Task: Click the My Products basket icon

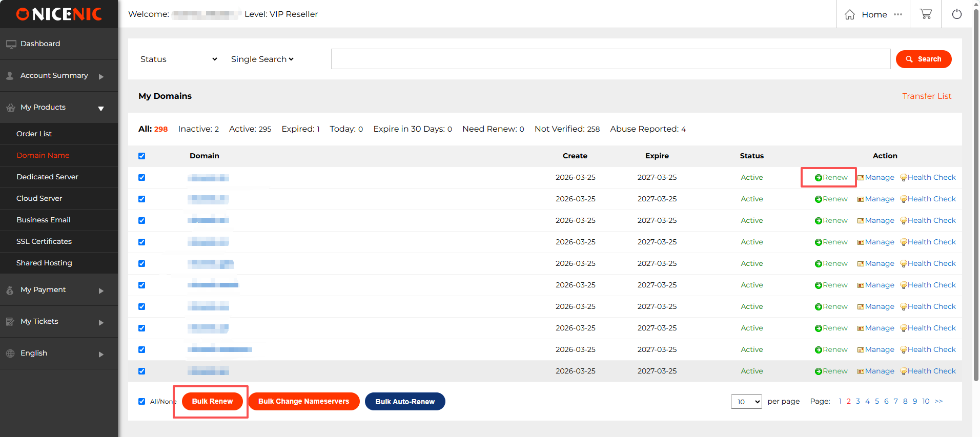Action: pos(11,108)
